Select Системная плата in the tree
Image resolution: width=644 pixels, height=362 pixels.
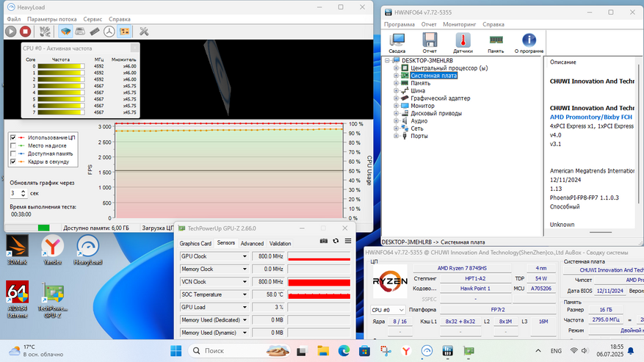tap(433, 76)
